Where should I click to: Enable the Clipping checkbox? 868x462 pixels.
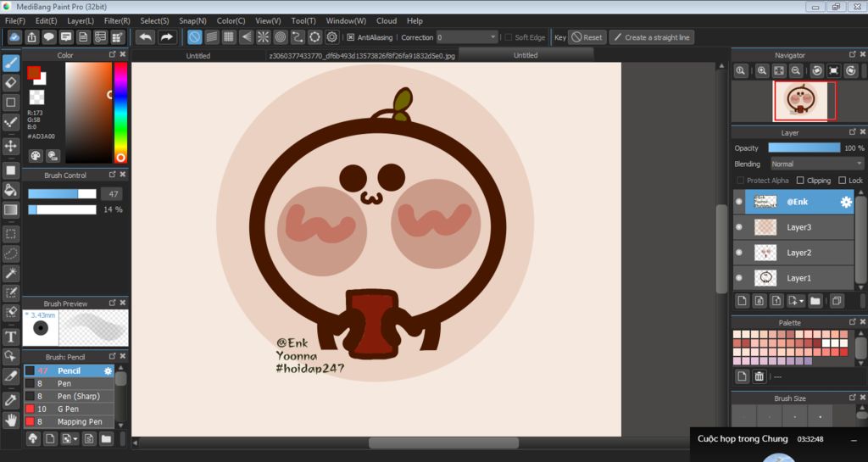click(x=800, y=181)
